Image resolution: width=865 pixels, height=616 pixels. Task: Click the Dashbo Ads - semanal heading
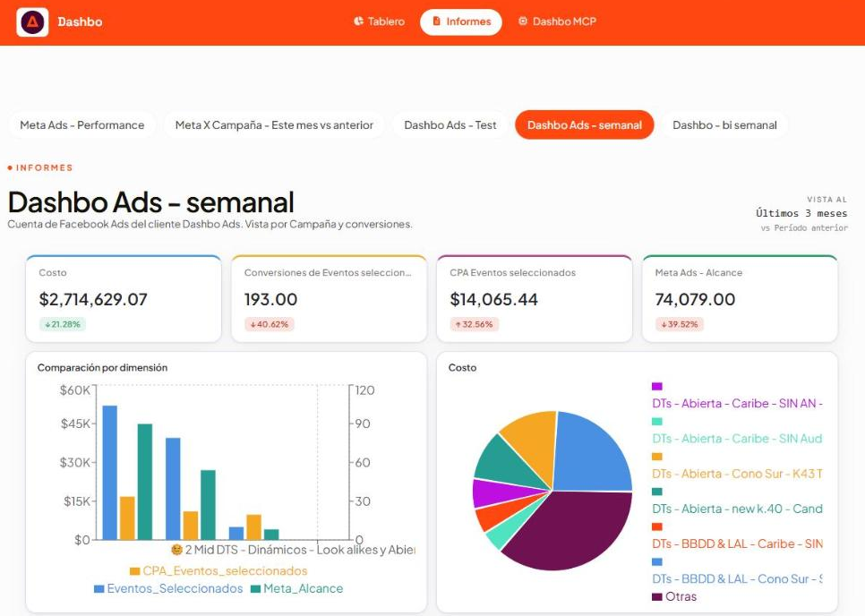tap(150, 201)
